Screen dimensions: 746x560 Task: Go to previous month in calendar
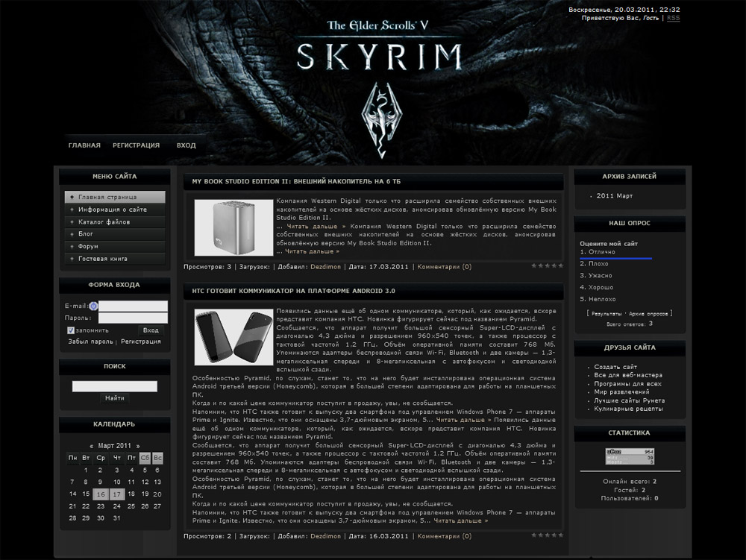click(x=91, y=446)
